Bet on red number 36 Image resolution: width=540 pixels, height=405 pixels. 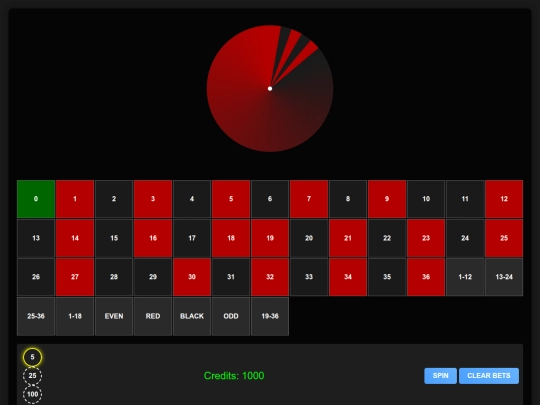point(426,277)
